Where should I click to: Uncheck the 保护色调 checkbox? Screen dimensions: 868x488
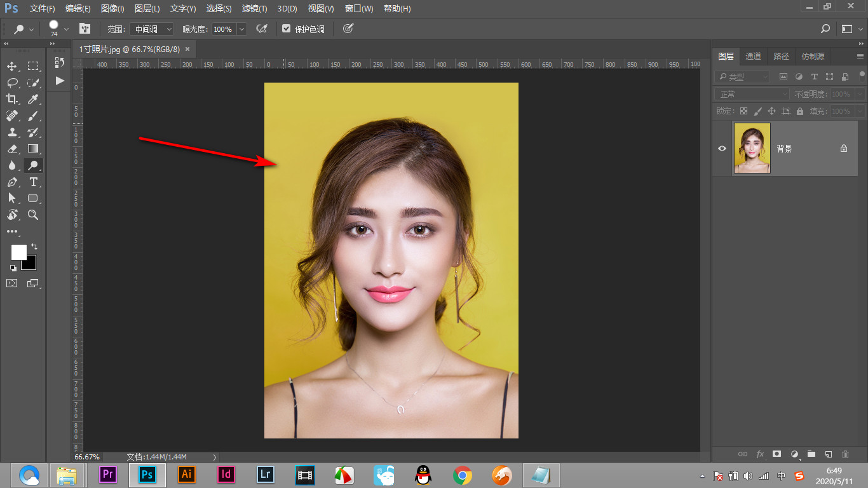click(x=287, y=29)
